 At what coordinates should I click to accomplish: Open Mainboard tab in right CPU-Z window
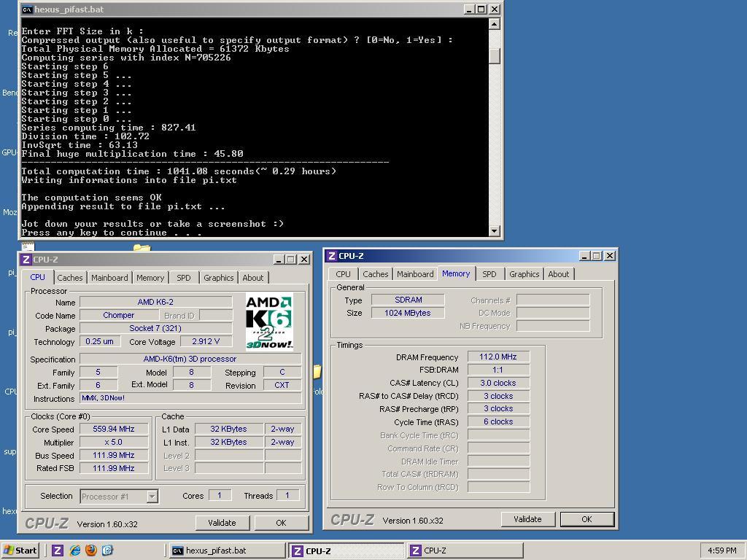click(x=415, y=274)
